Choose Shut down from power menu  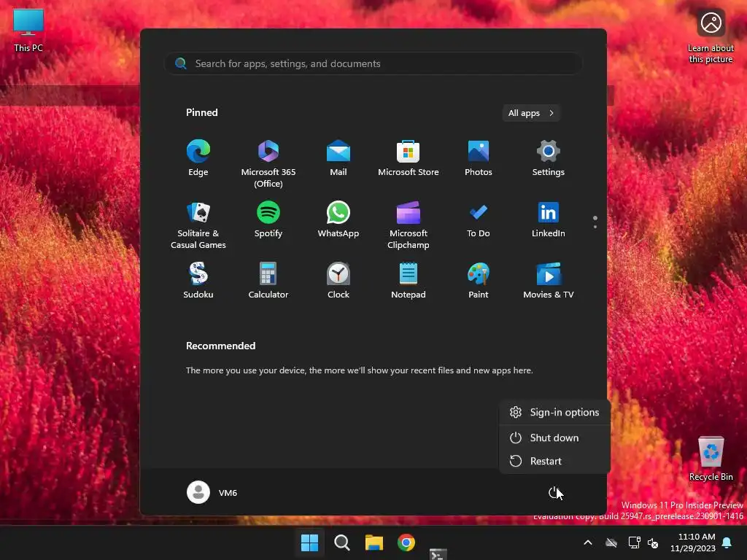(x=554, y=437)
